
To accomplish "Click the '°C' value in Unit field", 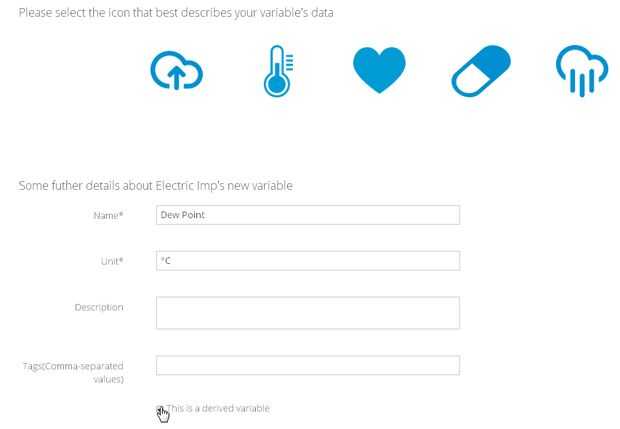I will pyautogui.click(x=166, y=261).
